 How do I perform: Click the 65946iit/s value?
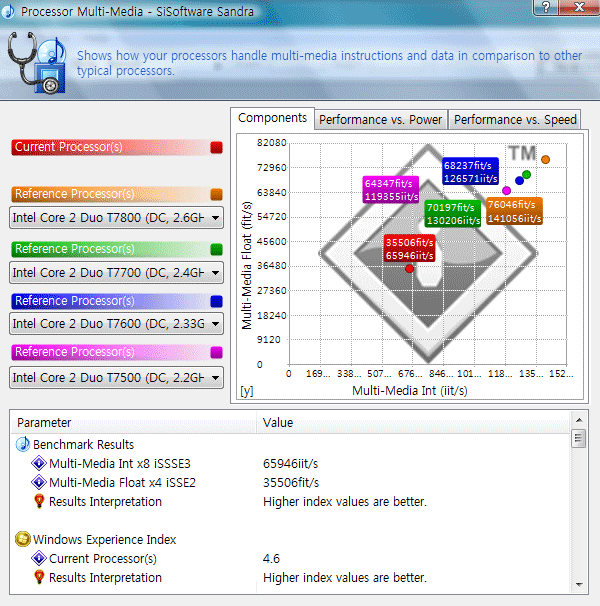coord(290,463)
